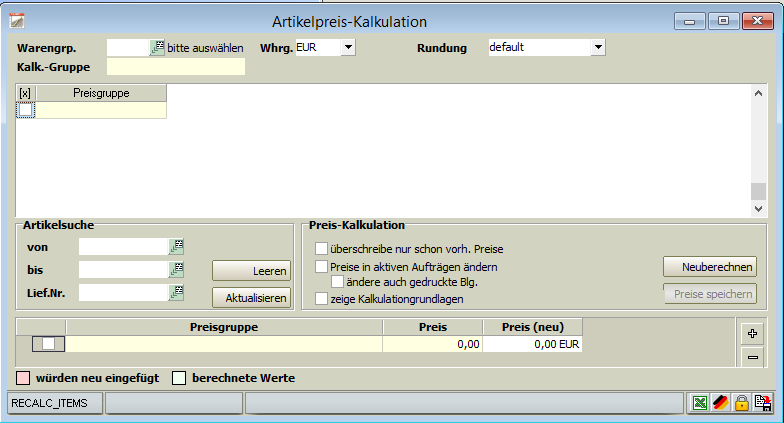Click the save document icon in status bar
The image size is (784, 423).
(763, 402)
